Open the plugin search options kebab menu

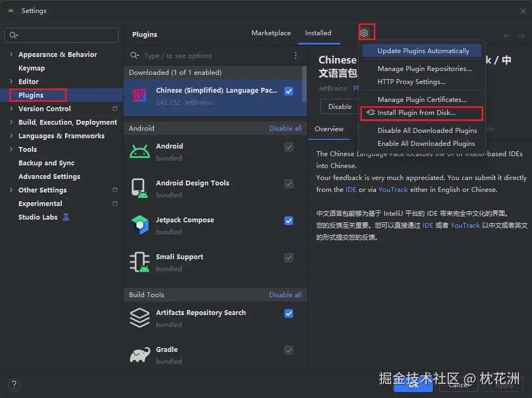pos(296,55)
